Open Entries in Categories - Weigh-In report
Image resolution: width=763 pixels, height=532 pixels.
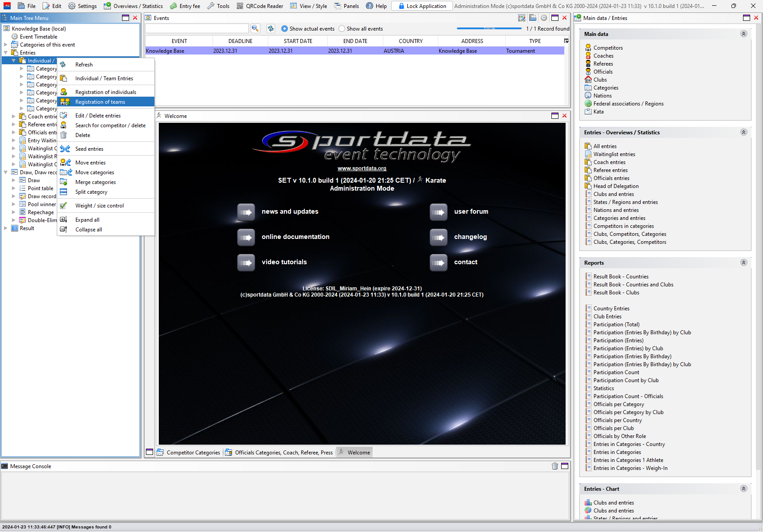click(630, 468)
